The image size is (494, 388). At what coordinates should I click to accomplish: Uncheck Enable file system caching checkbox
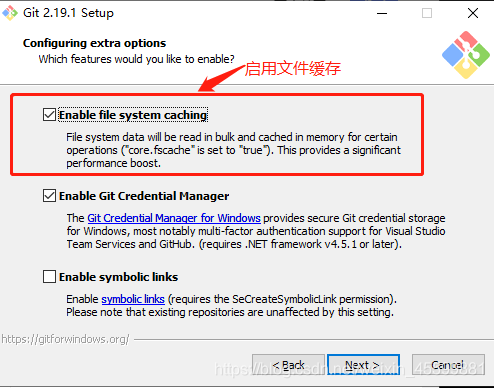click(x=49, y=115)
